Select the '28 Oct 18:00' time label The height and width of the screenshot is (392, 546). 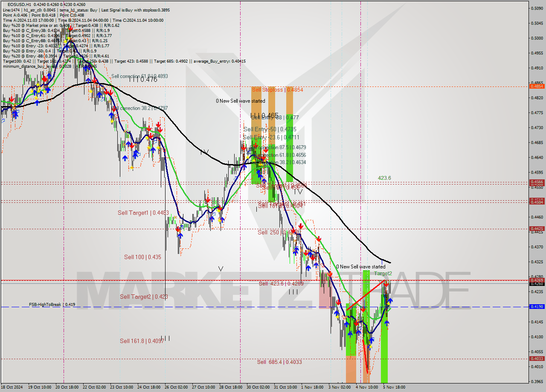[230, 387]
